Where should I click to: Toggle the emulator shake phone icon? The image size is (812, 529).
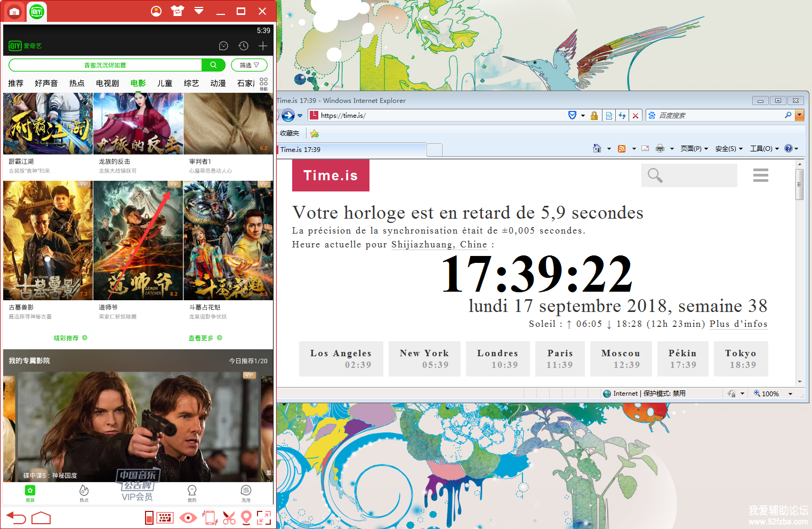coord(210,518)
